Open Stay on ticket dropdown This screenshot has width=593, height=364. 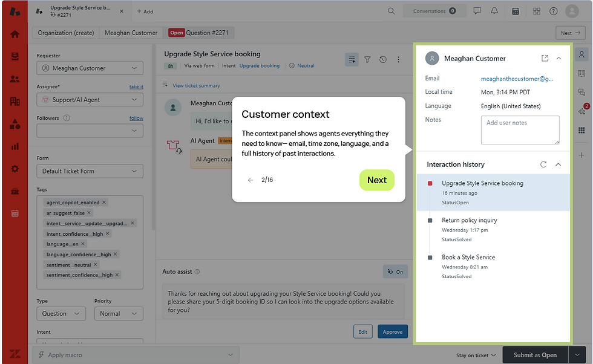pyautogui.click(x=476, y=356)
